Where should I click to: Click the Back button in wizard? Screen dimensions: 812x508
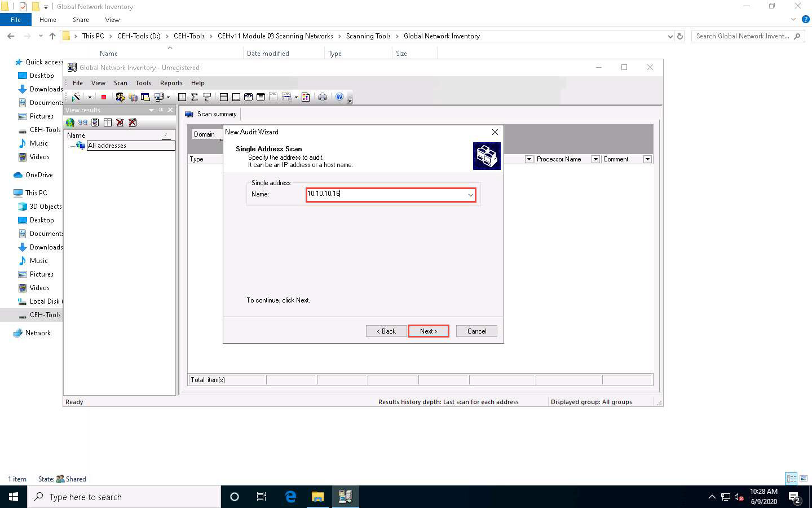(x=386, y=331)
